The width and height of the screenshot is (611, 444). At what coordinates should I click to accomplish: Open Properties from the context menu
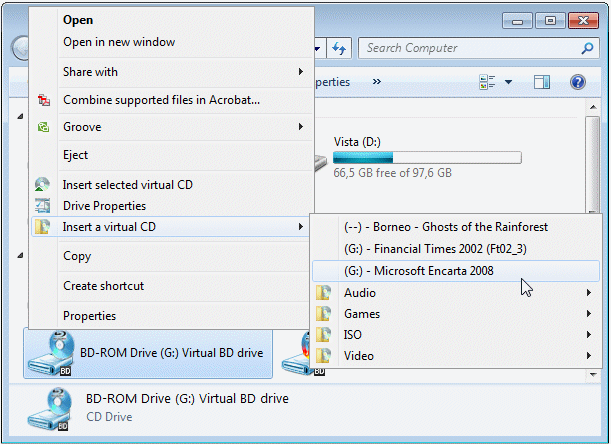(89, 316)
